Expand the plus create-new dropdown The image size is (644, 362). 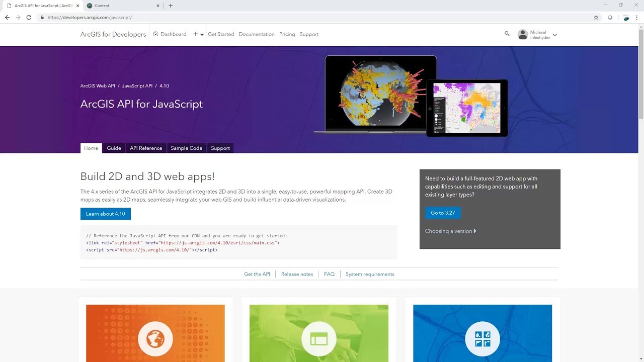point(198,34)
